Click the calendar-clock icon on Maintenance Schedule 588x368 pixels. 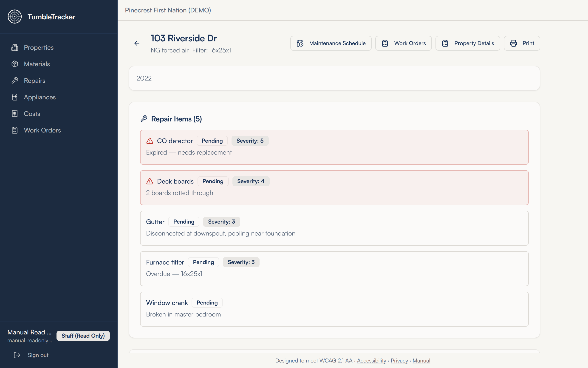click(x=300, y=43)
